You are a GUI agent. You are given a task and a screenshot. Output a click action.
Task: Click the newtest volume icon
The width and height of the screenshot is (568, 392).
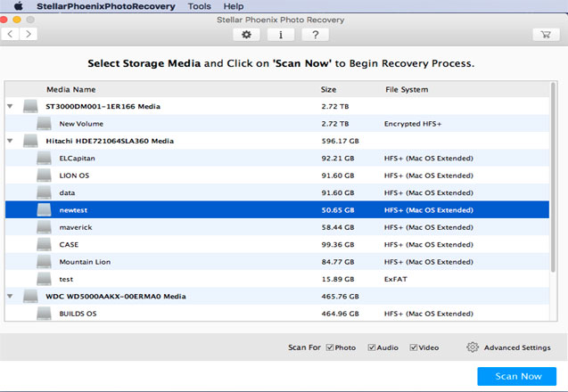click(x=44, y=210)
